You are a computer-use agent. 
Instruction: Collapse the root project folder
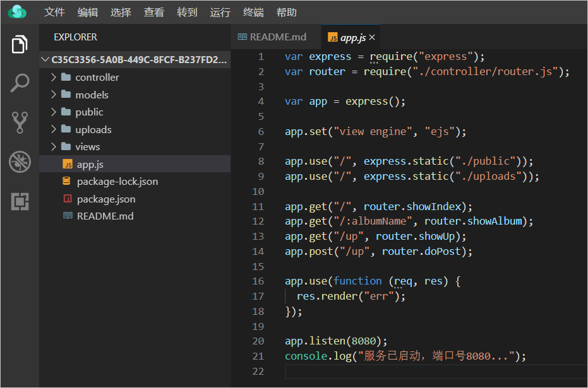45,60
